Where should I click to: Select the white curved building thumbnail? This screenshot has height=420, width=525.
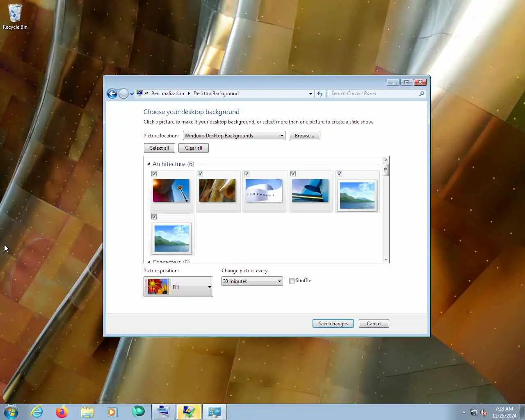pyautogui.click(x=264, y=191)
